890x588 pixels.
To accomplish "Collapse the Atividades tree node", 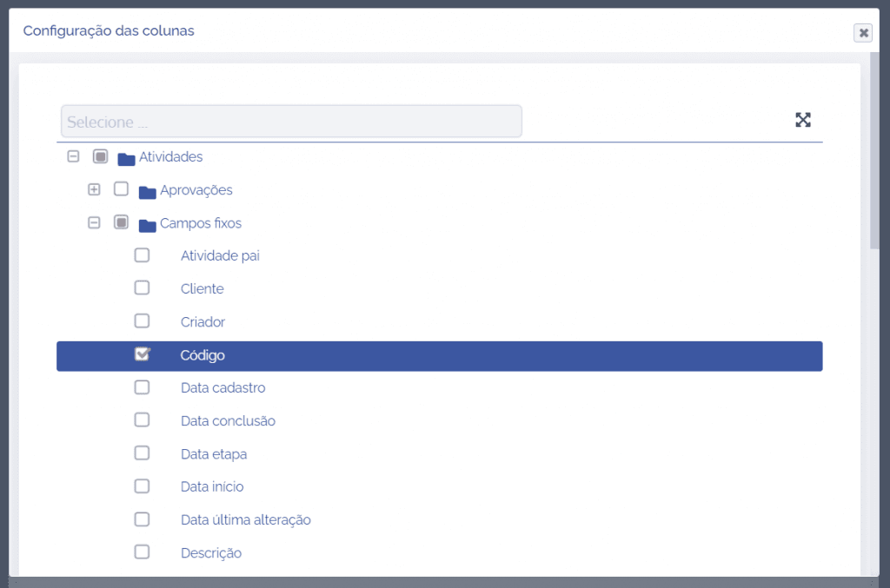I will [x=73, y=156].
